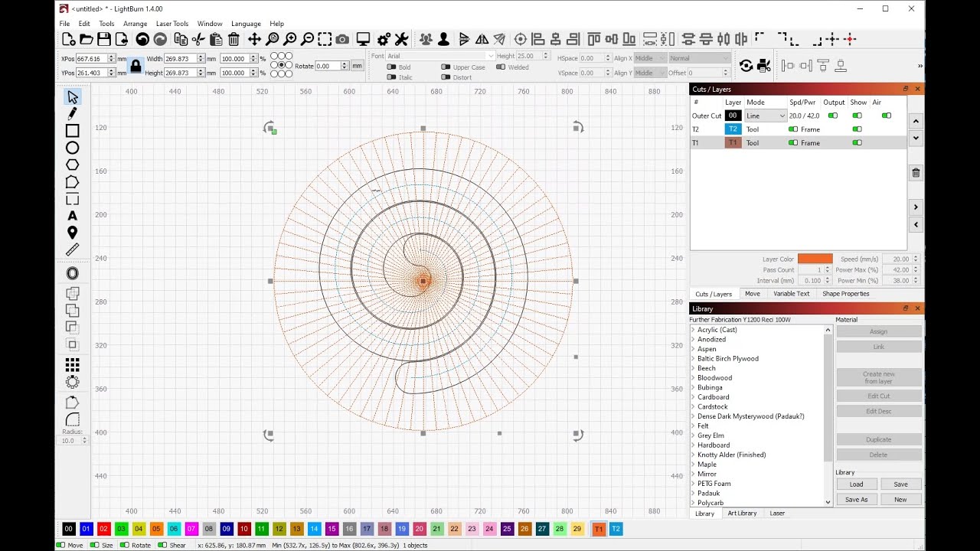Open the Laser Tools menu
This screenshot has height=551, width=980.
[x=172, y=24]
